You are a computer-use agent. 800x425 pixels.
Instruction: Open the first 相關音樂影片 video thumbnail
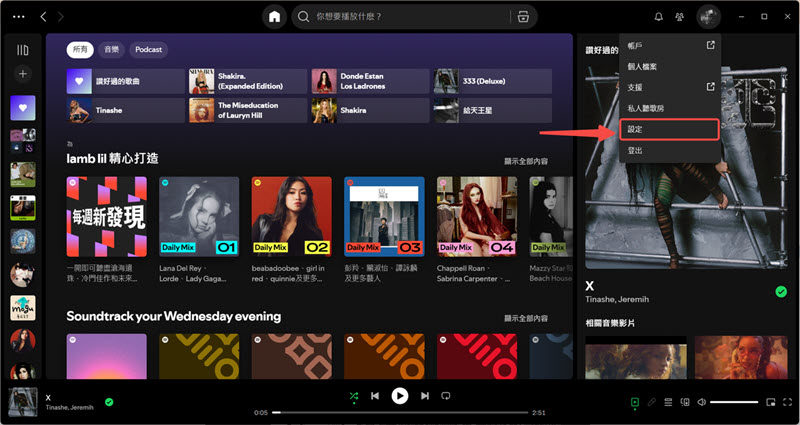coord(636,357)
